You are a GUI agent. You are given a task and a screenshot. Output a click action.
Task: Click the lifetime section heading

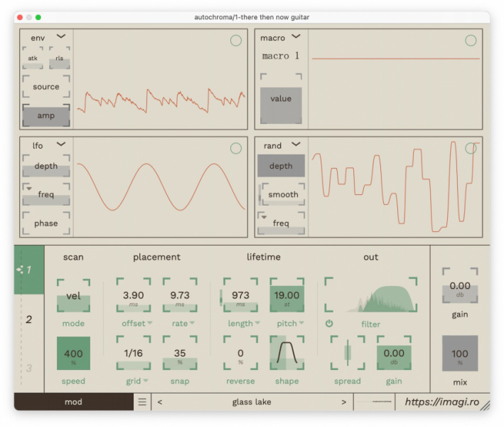264,257
